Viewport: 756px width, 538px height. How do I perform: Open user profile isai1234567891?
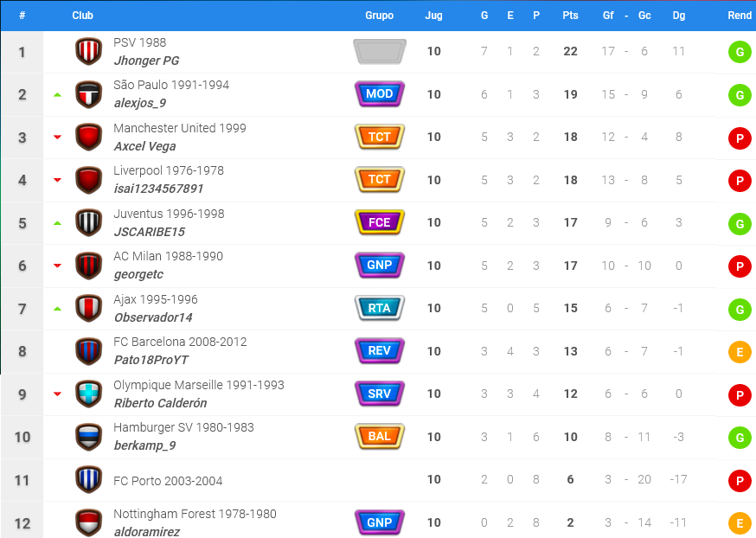(x=158, y=189)
